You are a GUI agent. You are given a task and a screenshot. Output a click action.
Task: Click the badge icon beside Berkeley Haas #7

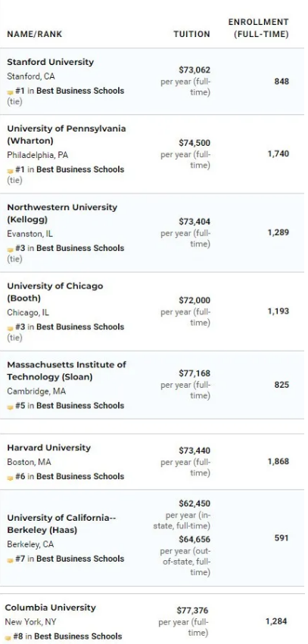[x=11, y=560]
